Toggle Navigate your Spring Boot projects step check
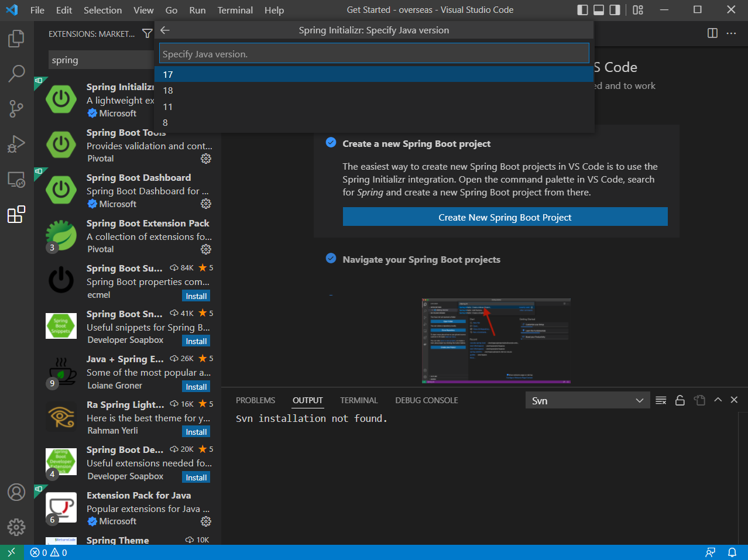The width and height of the screenshot is (748, 560). tap(331, 258)
